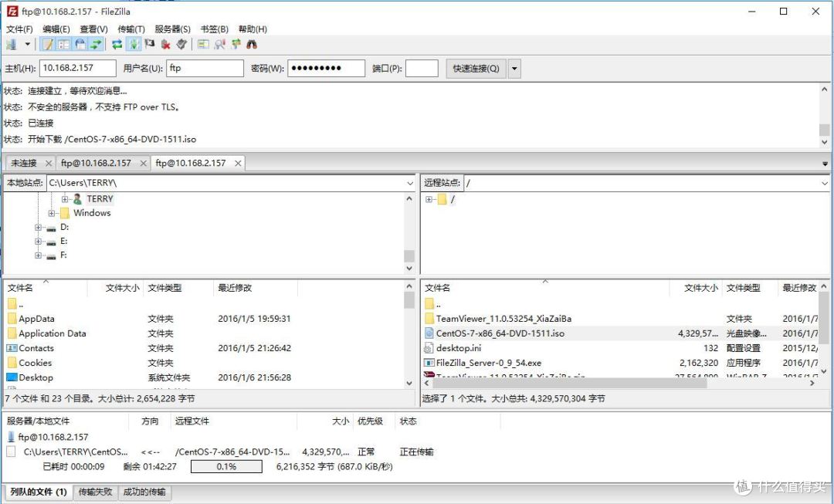Sort local list by 最近修改 column
834x504 pixels.
coord(256,288)
